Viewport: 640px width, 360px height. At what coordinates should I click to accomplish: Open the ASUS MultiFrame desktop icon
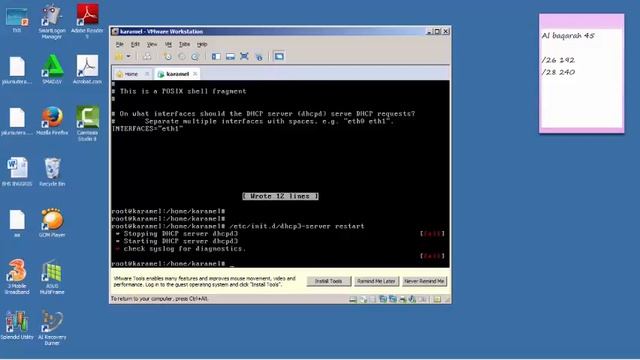tap(52, 276)
